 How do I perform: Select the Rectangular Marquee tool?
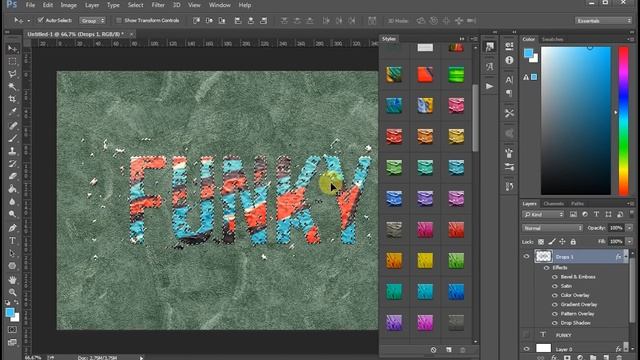click(13, 62)
